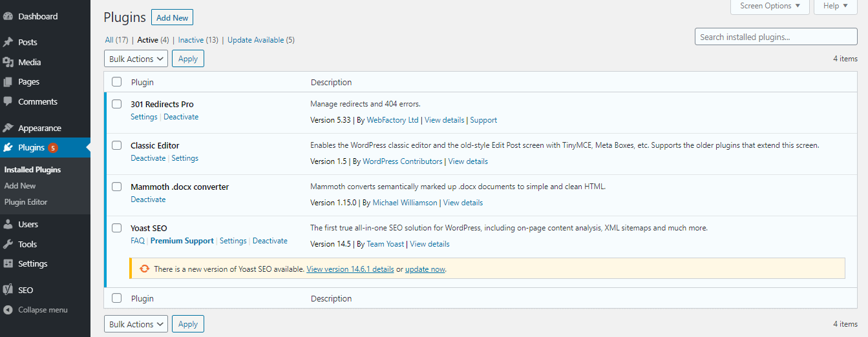Deactivate the Yoast SEO plugin
Viewport: 868px width, 337px height.
click(270, 241)
